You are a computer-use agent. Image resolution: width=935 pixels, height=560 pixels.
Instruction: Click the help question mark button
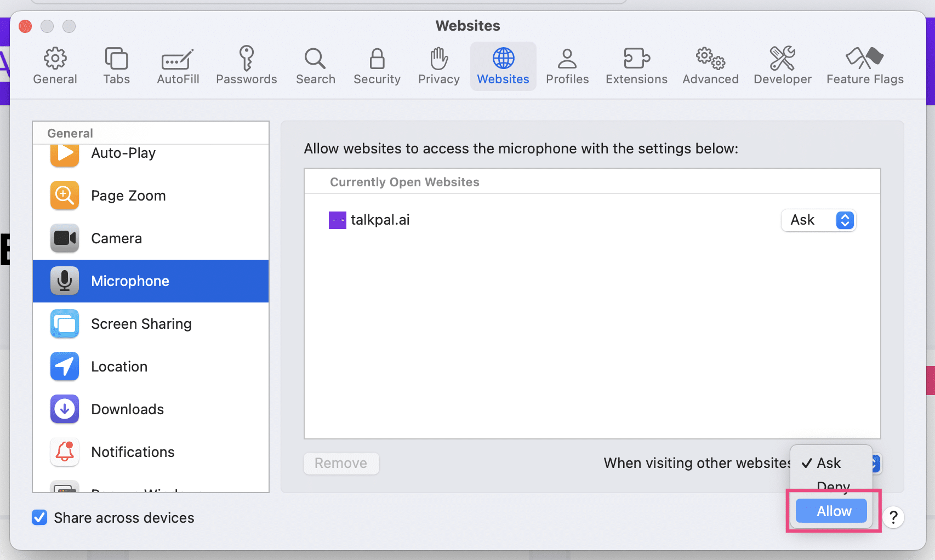coord(893,517)
